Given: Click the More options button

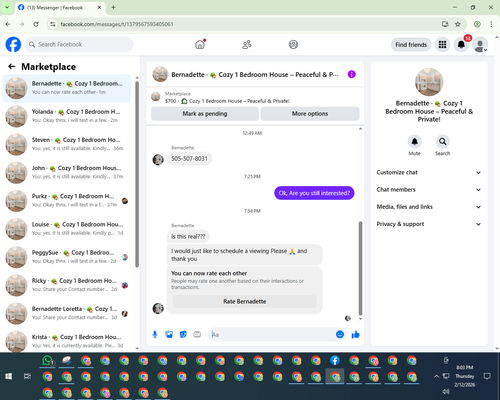Looking at the screenshot, I should tap(310, 114).
